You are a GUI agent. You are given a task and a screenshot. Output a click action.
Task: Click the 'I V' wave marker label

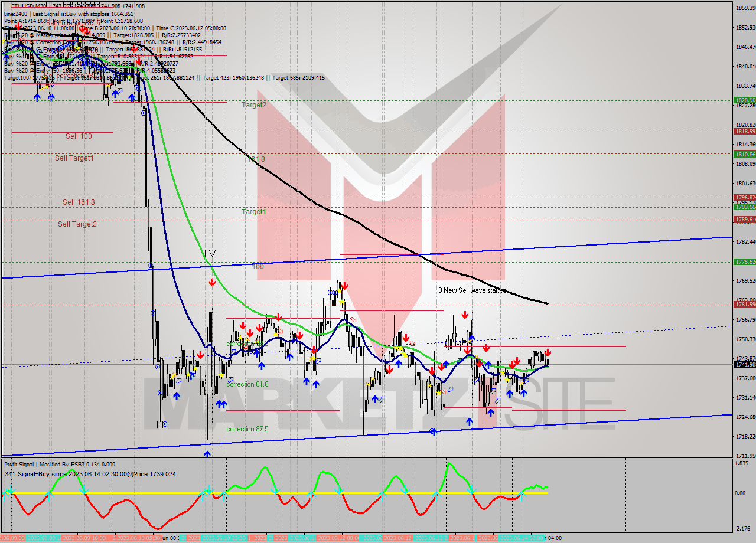click(x=210, y=254)
